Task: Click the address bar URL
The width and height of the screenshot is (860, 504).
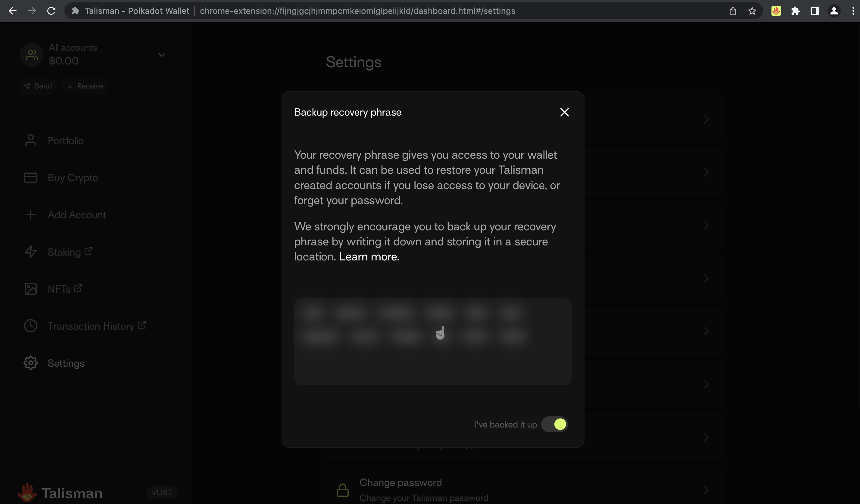Action: pos(357,11)
